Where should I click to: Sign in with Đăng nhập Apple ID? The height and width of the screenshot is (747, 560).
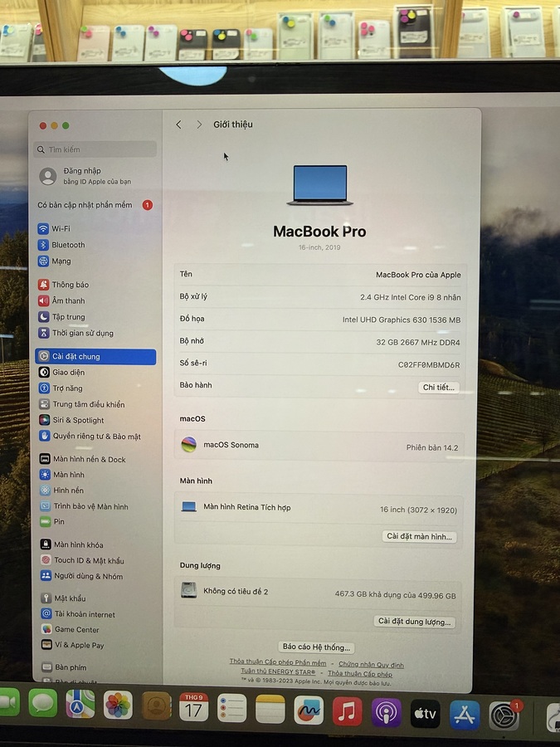(85, 176)
